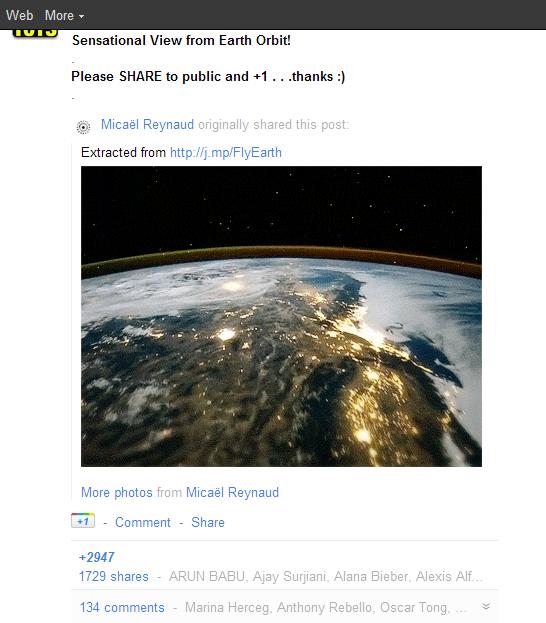Open the Earth orbit photo
This screenshot has height=623, width=546.
coord(281,316)
